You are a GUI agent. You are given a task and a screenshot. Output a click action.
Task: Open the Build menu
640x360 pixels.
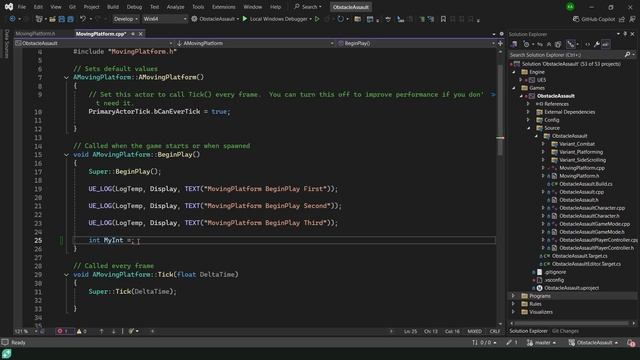pos(113,7)
